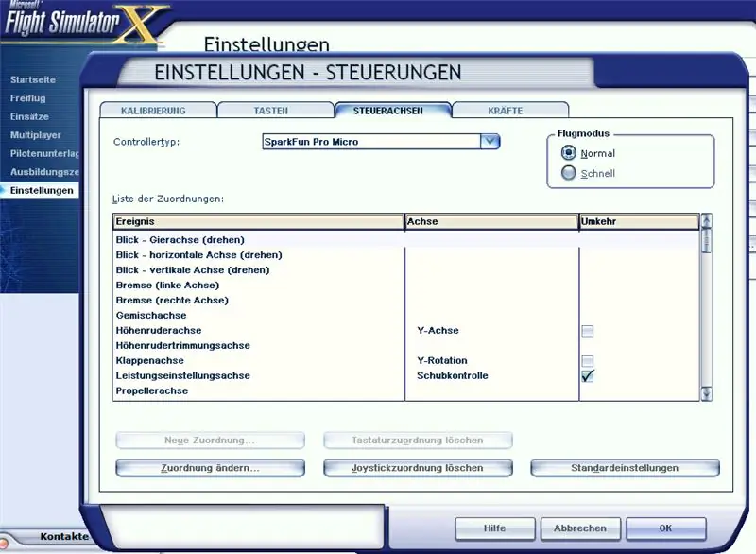Open Ausbildungszentrum in the sidebar
This screenshot has width=756, height=554.
(x=44, y=172)
